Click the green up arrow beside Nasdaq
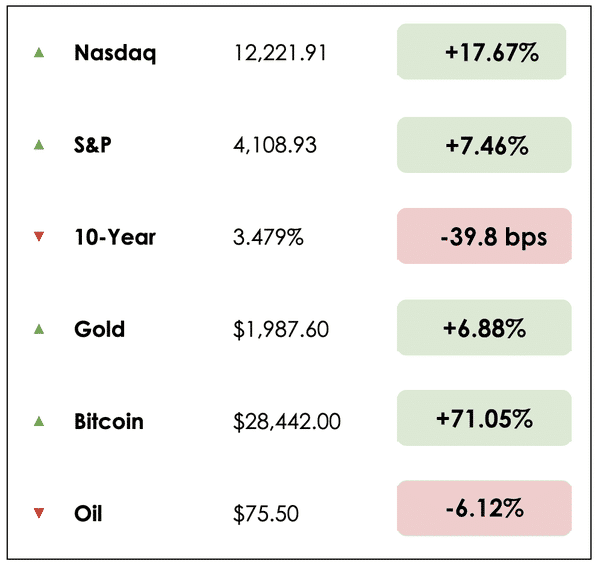This screenshot has height=564, width=600. click(x=39, y=52)
